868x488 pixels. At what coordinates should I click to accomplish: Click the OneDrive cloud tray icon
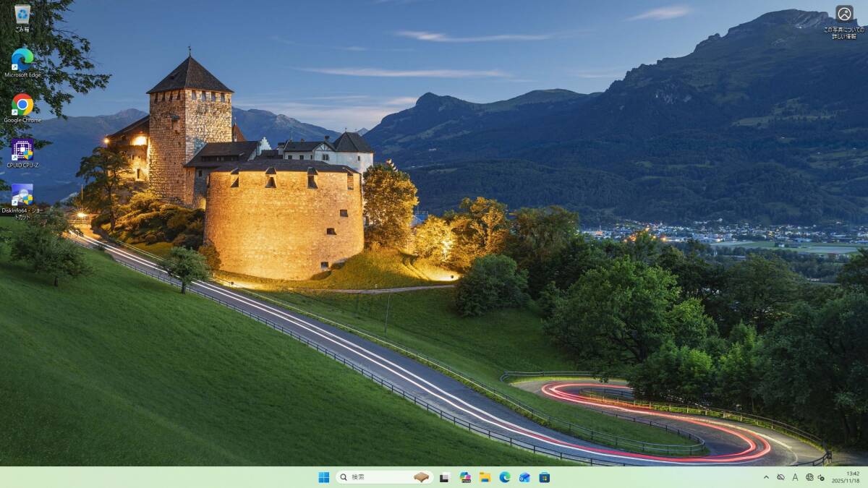pyautogui.click(x=780, y=477)
